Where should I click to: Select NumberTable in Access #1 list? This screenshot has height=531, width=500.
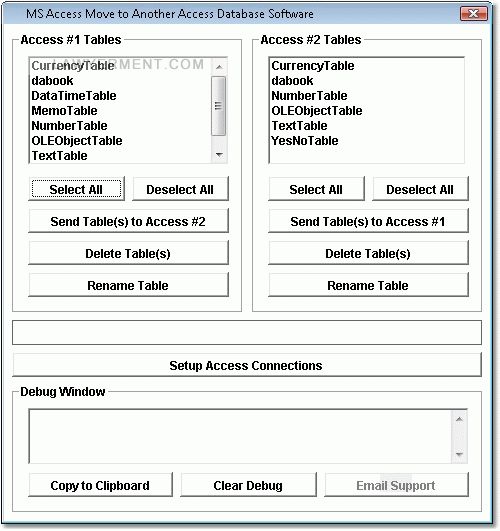pos(121,126)
